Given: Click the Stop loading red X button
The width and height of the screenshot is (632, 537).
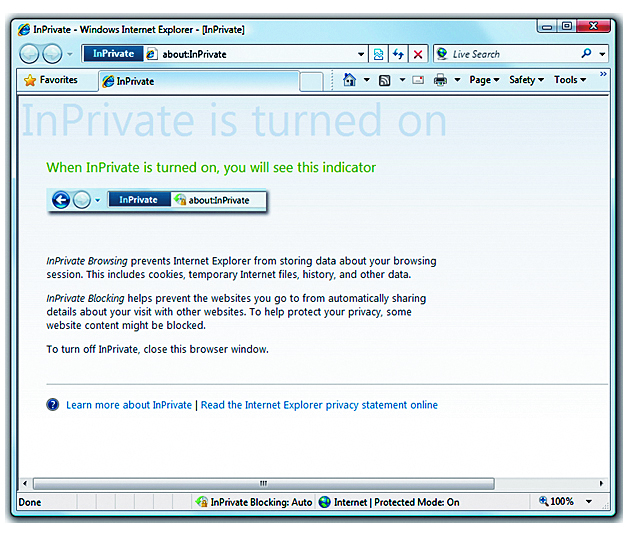Looking at the screenshot, I should click(x=418, y=54).
